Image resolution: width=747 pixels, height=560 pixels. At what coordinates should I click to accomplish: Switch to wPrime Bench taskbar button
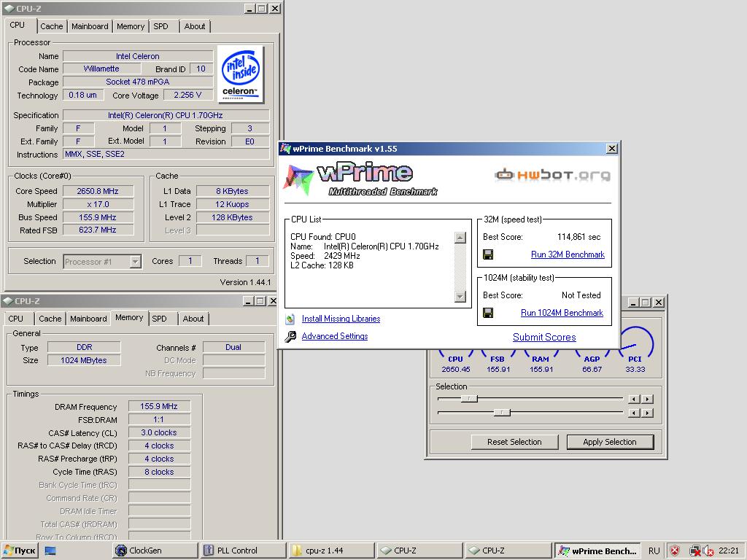pos(598,551)
